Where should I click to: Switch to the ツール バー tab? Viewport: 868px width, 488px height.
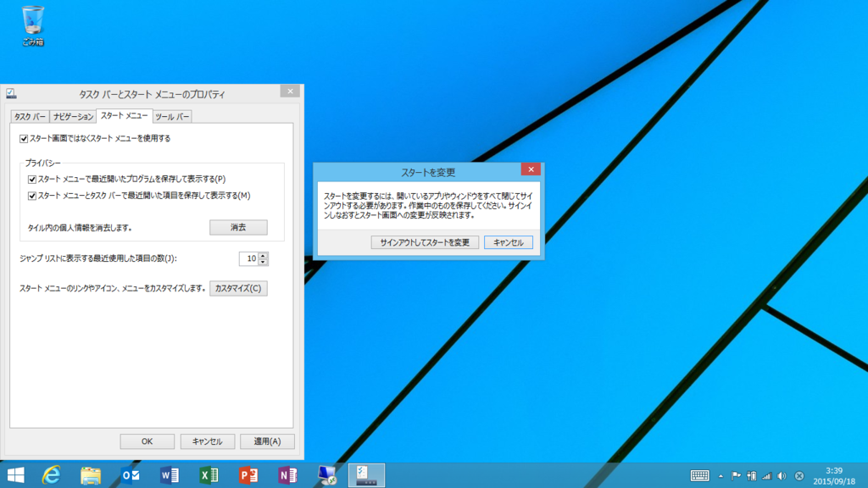click(172, 117)
